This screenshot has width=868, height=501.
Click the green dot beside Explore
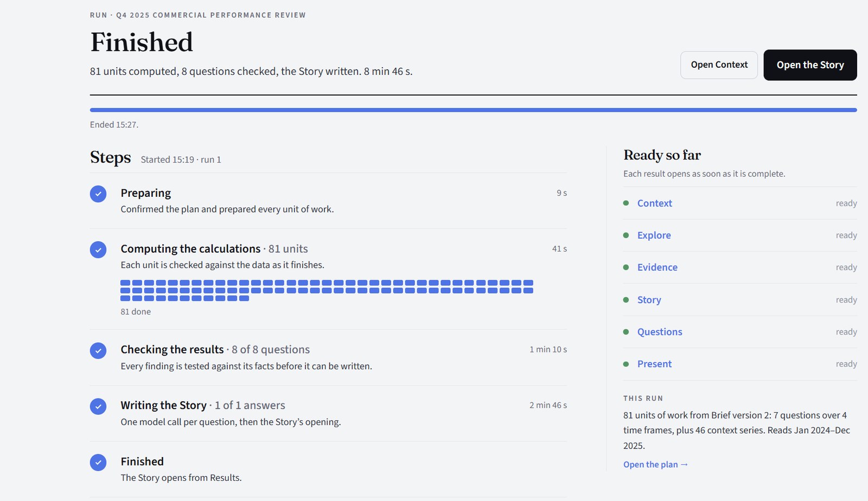pos(626,235)
